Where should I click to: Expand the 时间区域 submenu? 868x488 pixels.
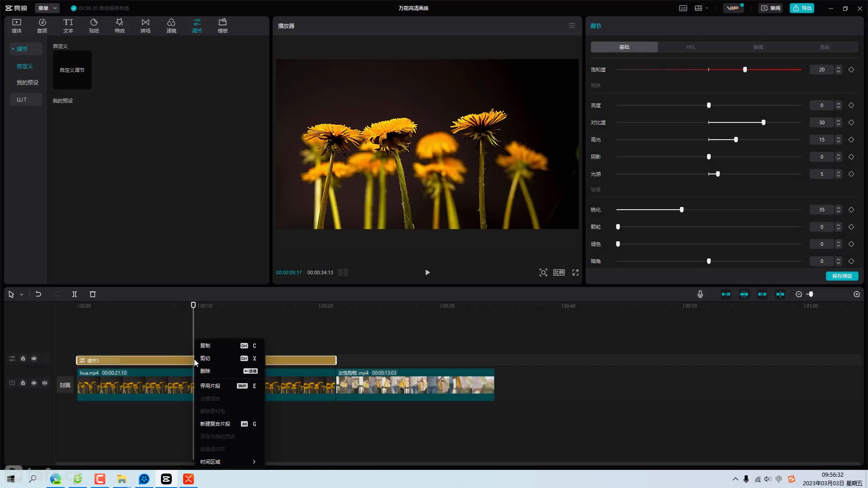(x=229, y=462)
